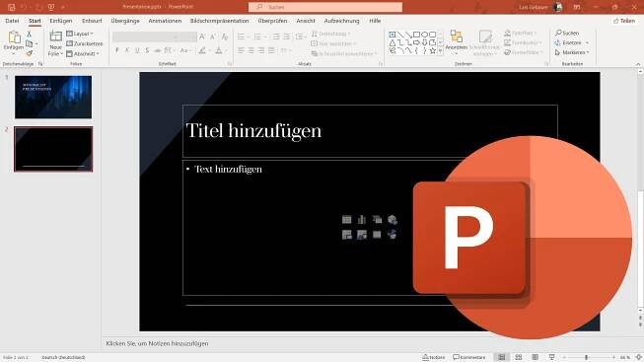Click Suchen in the Bearbeiten group
The width and height of the screenshot is (644, 362).
tap(567, 33)
